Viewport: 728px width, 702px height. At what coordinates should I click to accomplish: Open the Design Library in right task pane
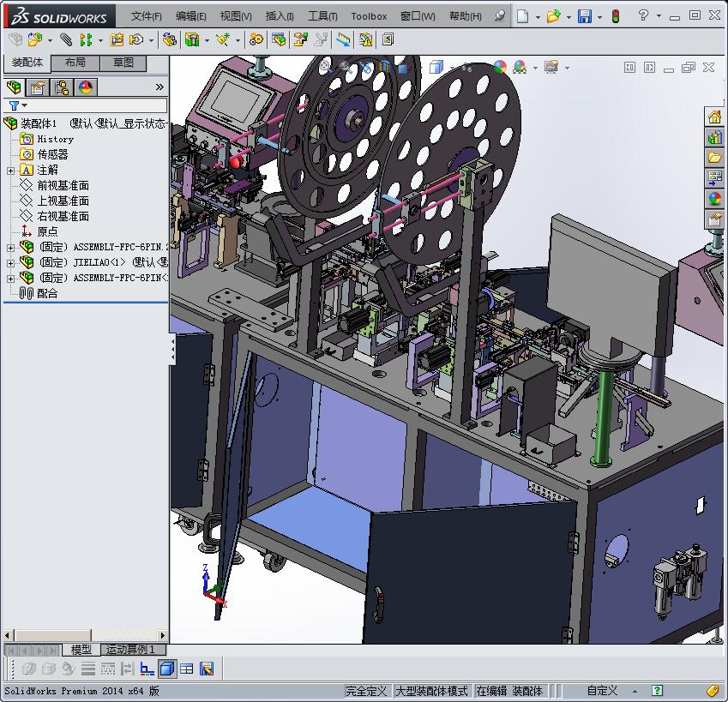tap(714, 137)
